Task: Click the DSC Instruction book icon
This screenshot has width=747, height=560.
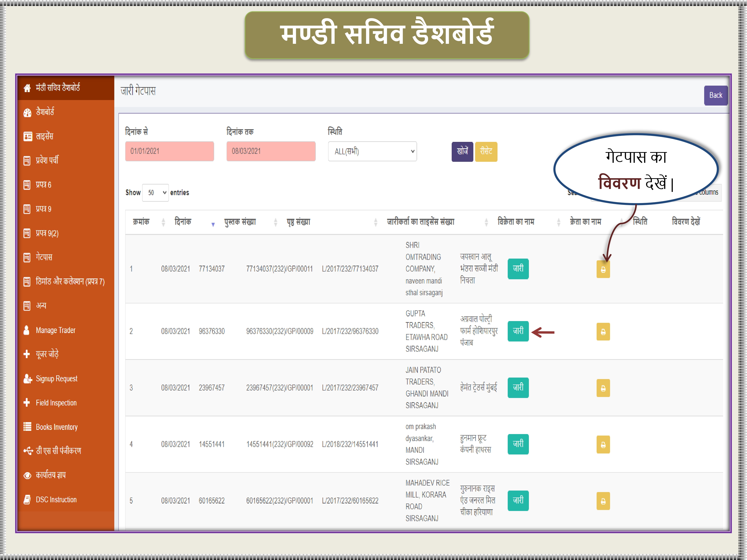Action: click(27, 500)
